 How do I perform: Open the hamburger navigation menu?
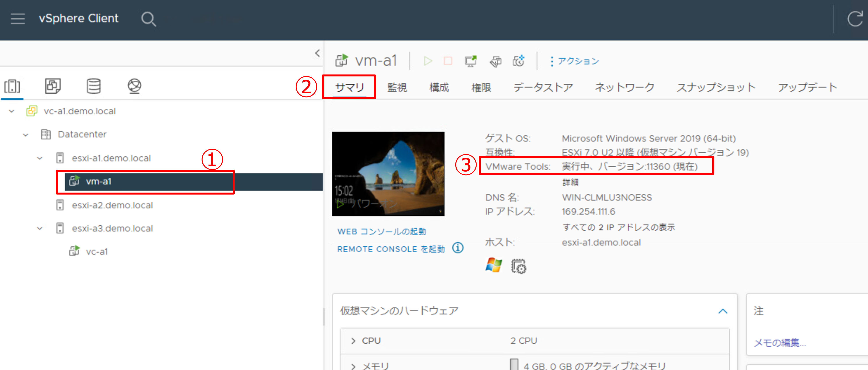[x=18, y=19]
